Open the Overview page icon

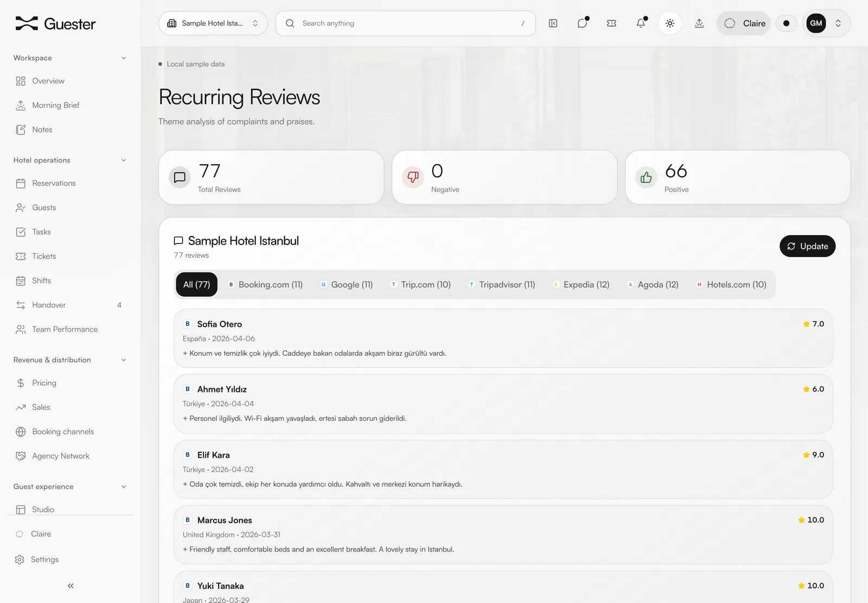point(21,81)
